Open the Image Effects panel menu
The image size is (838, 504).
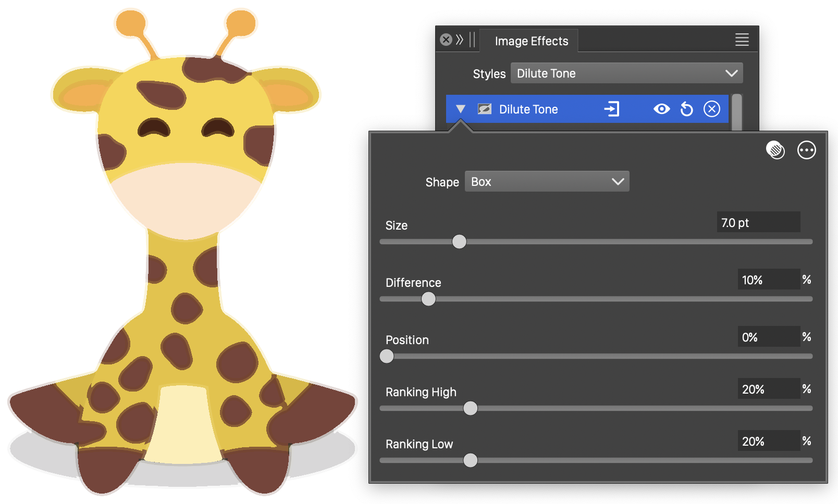click(742, 40)
